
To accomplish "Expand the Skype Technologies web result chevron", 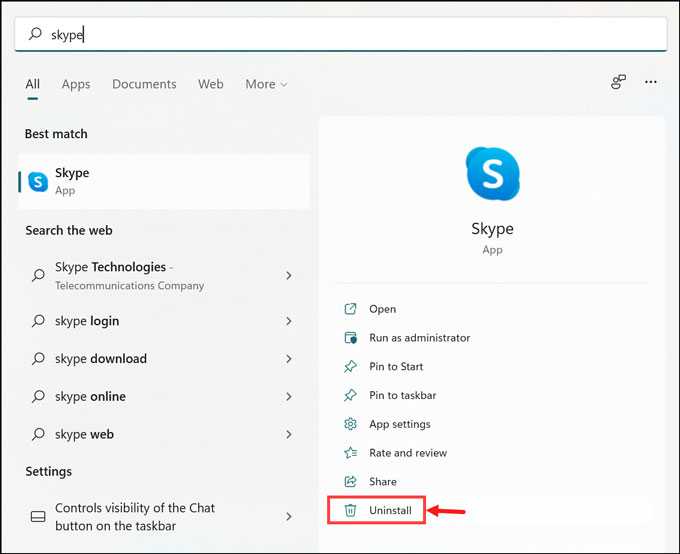I will click(x=289, y=275).
